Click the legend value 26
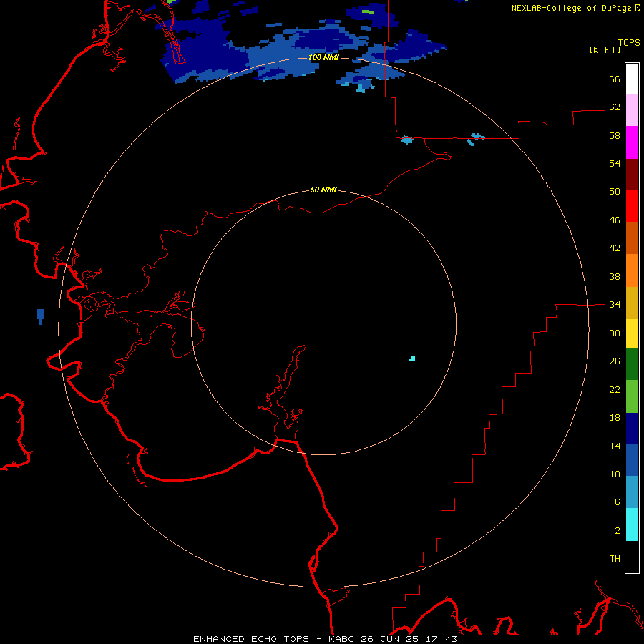 615,361
